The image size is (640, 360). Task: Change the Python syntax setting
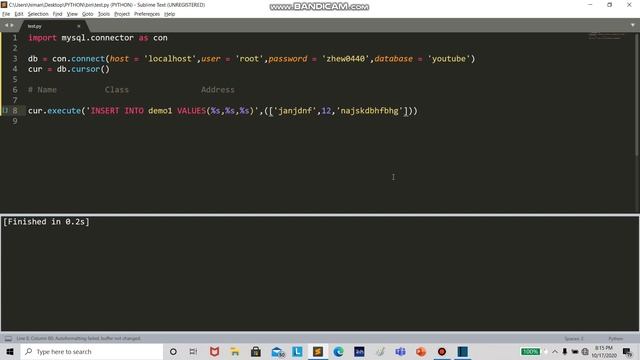[616, 339]
